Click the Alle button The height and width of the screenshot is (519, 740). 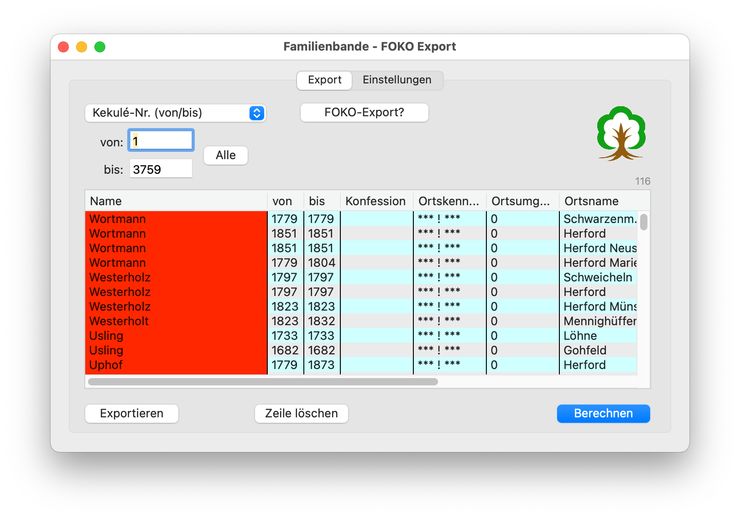[225, 155]
